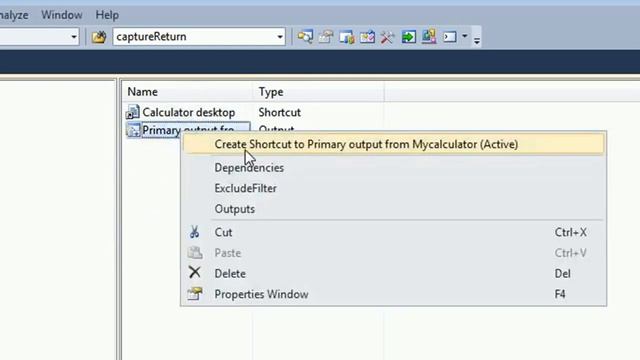Open the Command Window toolbar icon
640x360 pixels.
[x=450, y=37]
